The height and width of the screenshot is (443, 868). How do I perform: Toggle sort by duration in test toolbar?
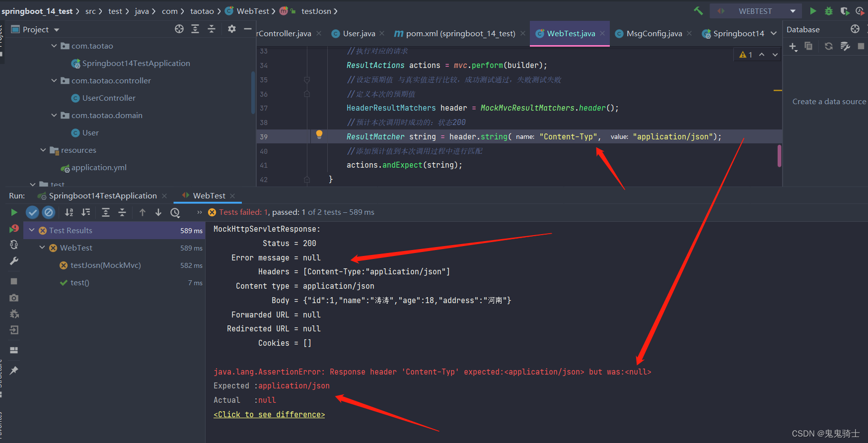85,212
